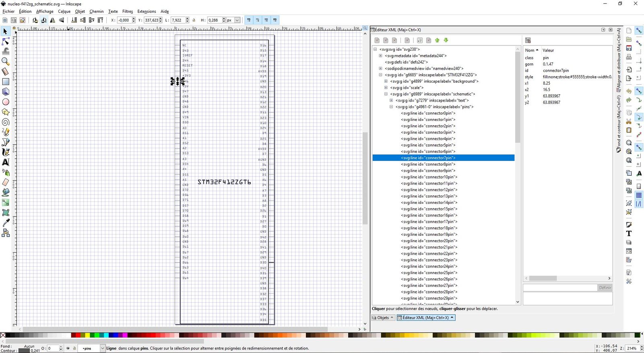Open the Extensions menu

pyautogui.click(x=147, y=11)
